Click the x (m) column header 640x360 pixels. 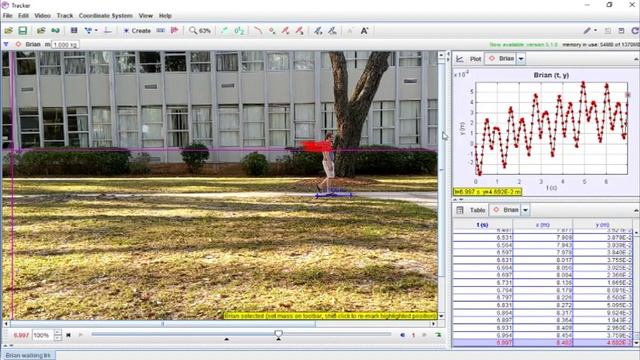point(542,225)
